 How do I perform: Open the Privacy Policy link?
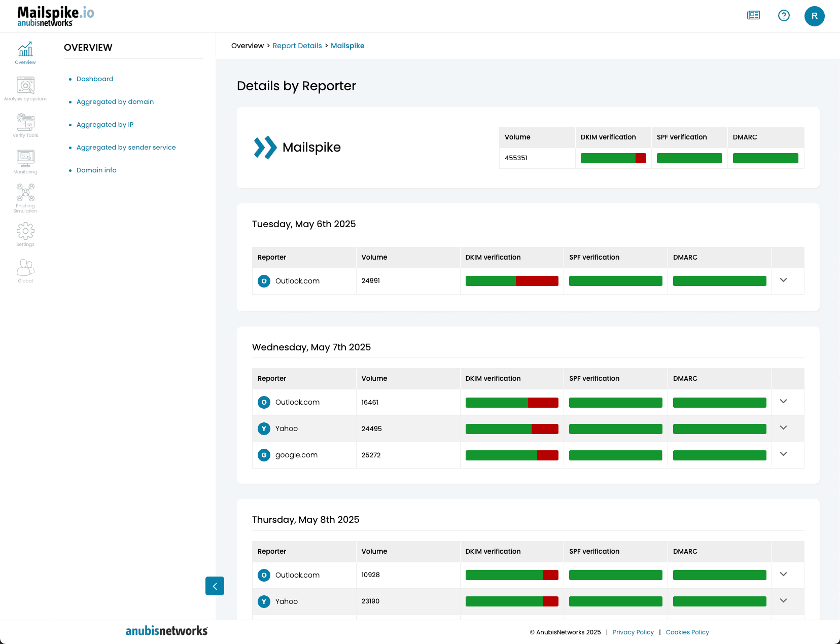pos(633,632)
